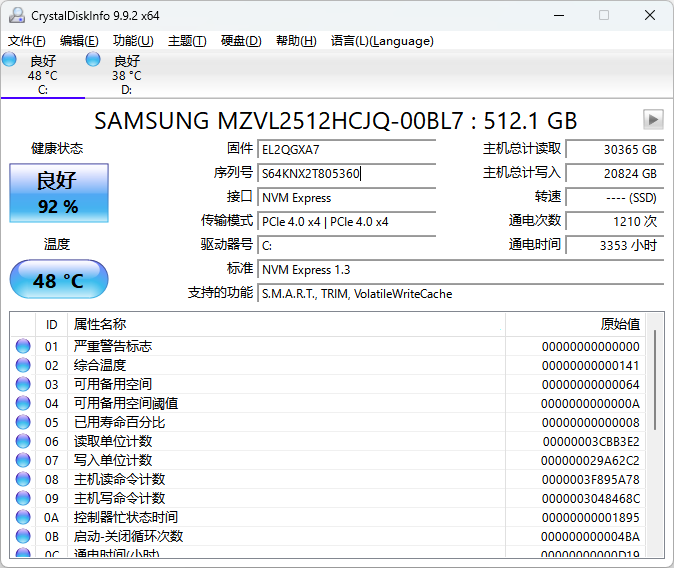Click the 原始值 column header
Viewport: 674px width, 568px height.
pyautogui.click(x=576, y=325)
